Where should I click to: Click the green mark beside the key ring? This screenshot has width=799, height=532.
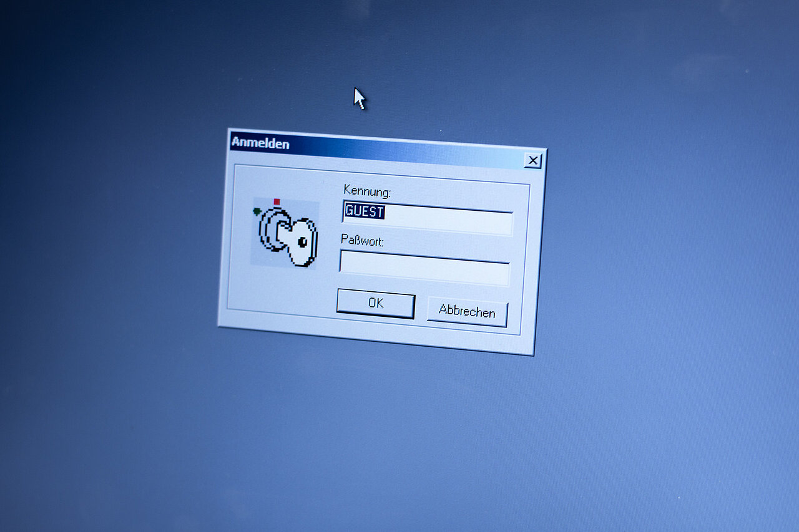(x=257, y=212)
